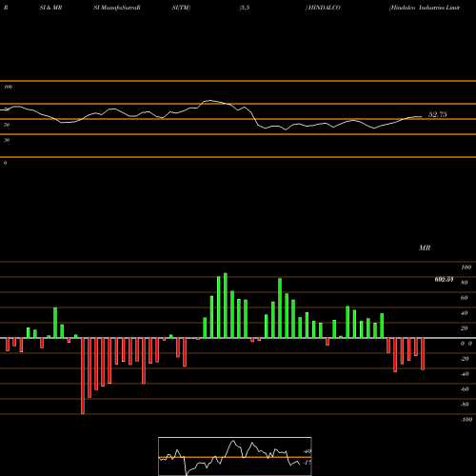
Task: Click the HINDALCO ticker text in header
Action: point(325,8)
